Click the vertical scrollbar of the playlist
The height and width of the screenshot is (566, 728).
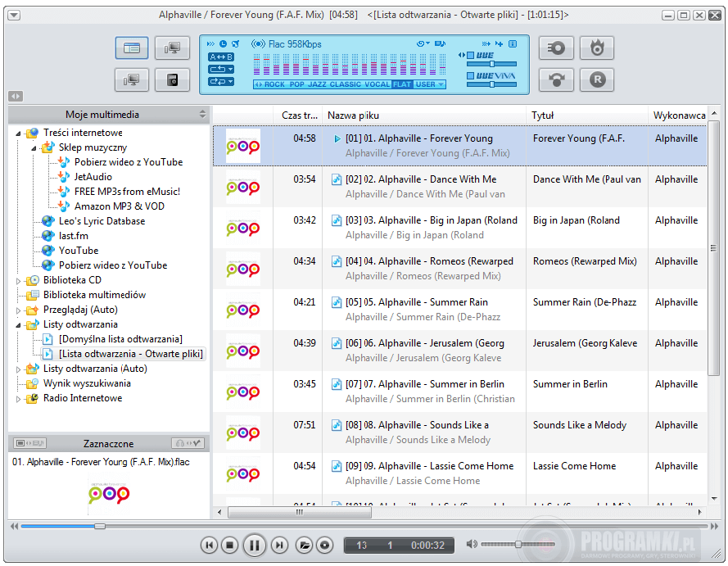tap(713, 248)
